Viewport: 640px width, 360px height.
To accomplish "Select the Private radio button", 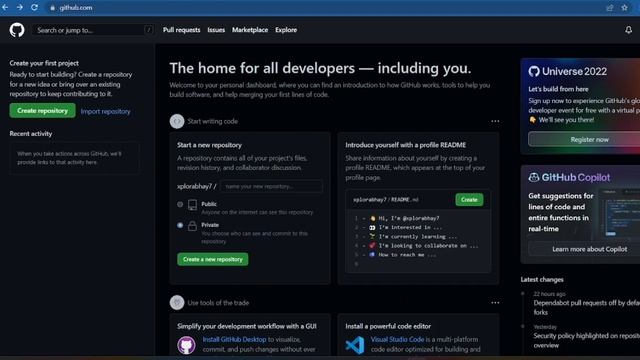I will click(x=180, y=225).
